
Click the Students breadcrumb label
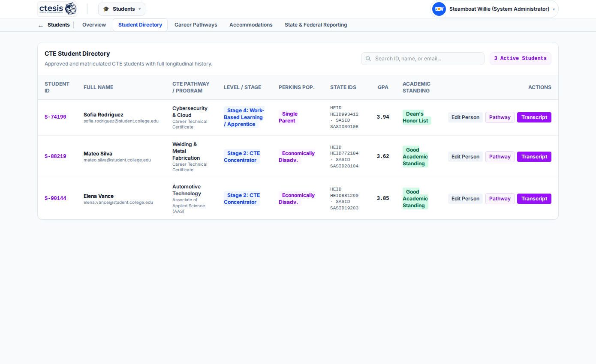58,25
